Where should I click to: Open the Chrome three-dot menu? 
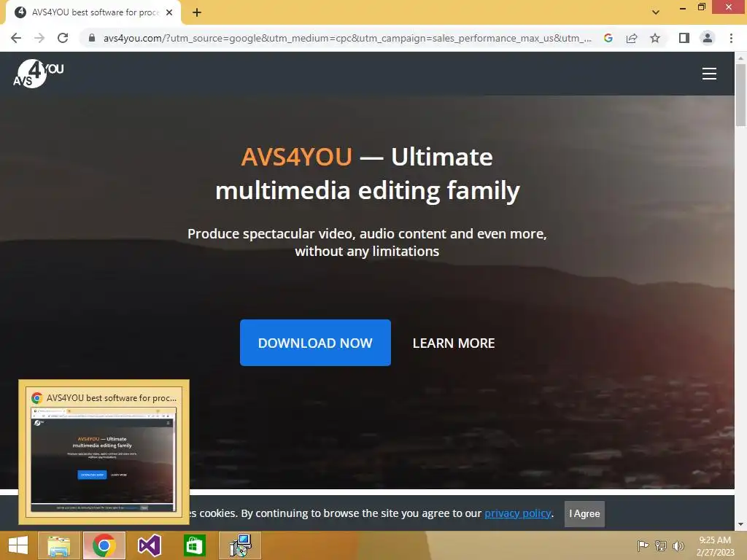click(x=731, y=38)
